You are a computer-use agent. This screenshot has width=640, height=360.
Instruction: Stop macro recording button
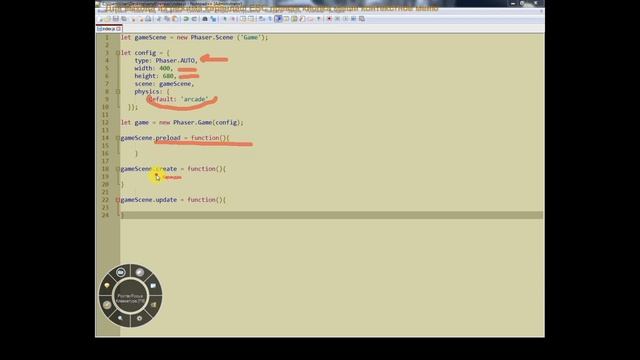pyautogui.click(x=337, y=19)
